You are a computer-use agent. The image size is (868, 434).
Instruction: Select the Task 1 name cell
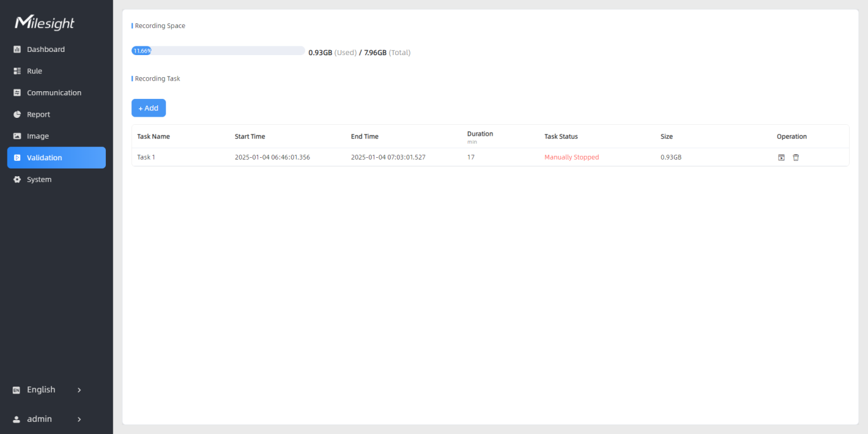146,157
